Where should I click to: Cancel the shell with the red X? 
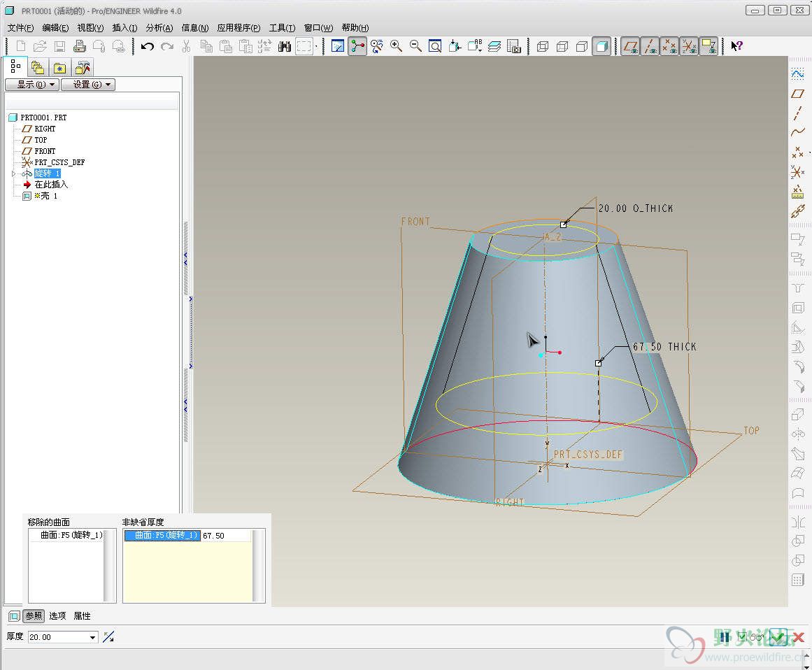799,637
